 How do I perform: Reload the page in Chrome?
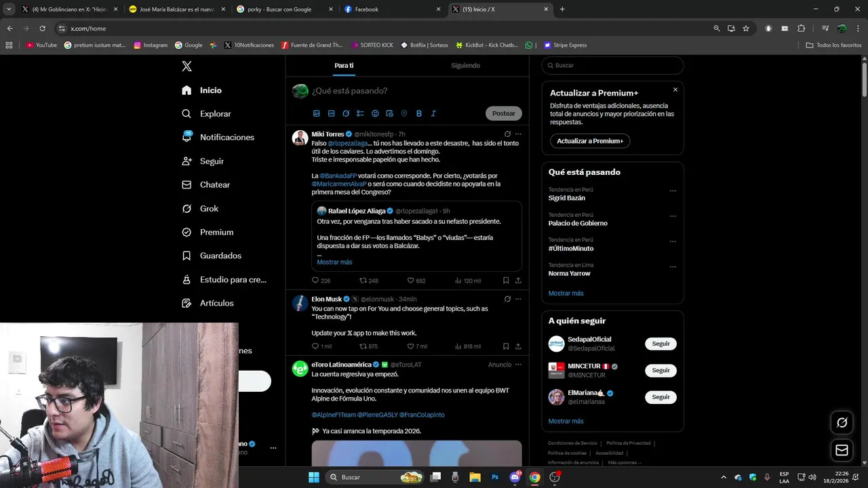(x=42, y=28)
